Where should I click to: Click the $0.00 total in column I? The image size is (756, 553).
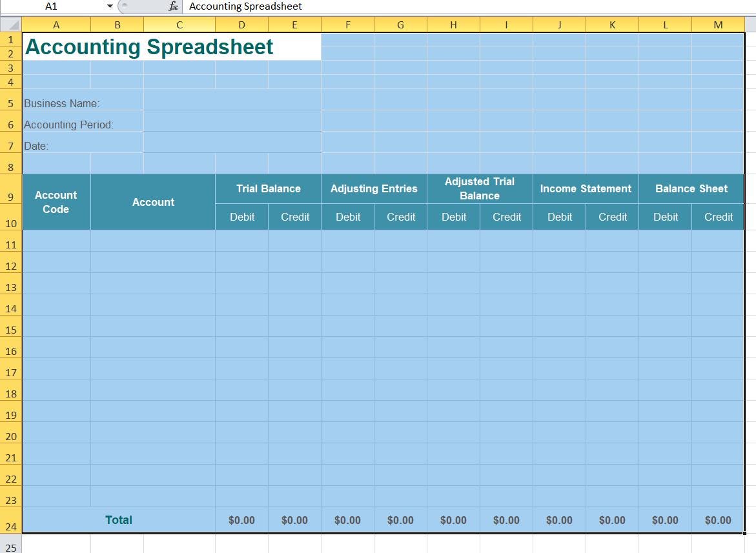coord(506,520)
